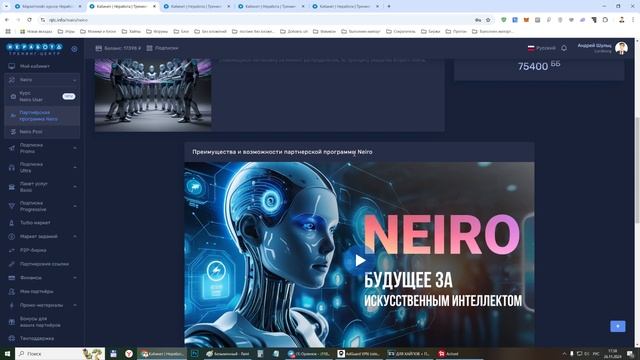The image size is (640, 360).
Task: Open the Хайпы bookmarks folder
Action: (x=131, y=31)
